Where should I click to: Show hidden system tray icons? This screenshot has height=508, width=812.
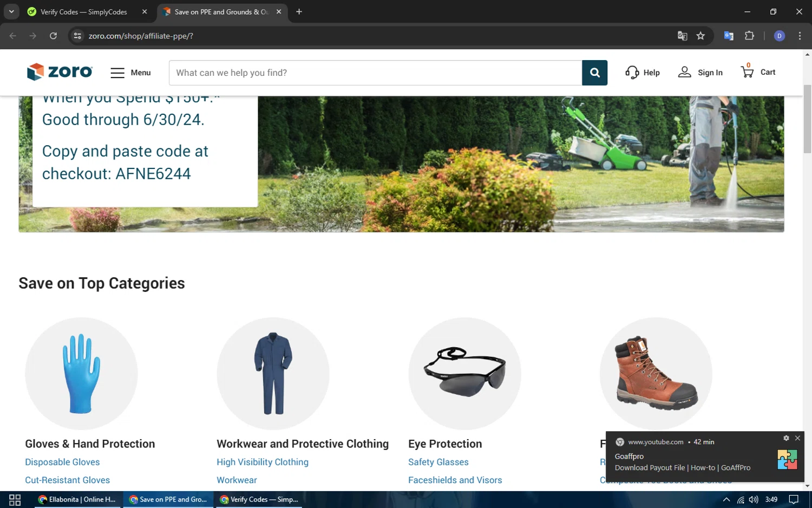pos(726,499)
